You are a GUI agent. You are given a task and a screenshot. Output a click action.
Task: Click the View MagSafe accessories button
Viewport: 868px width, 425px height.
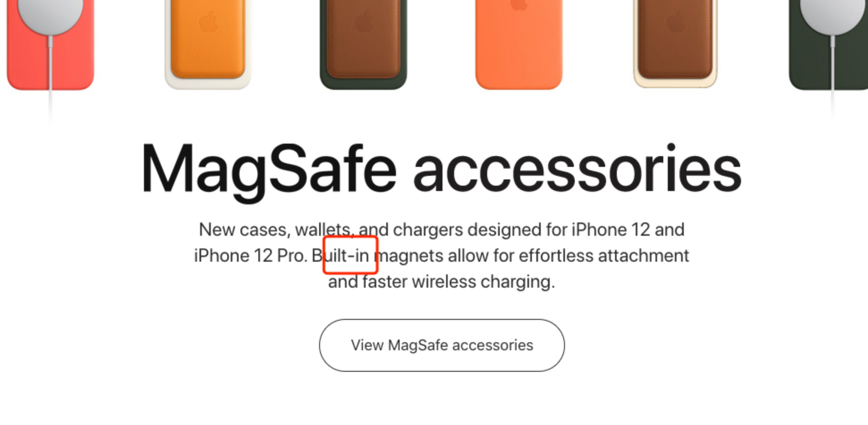tap(442, 345)
